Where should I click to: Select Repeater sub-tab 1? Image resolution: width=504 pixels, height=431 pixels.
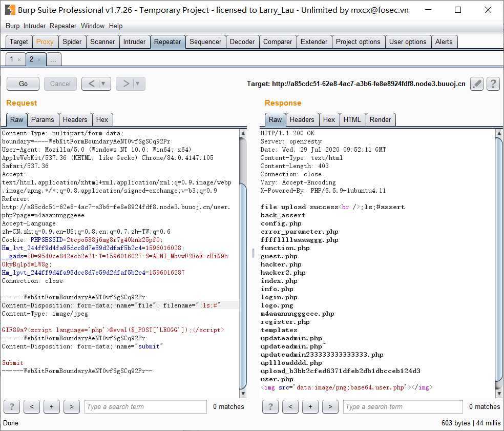[12, 59]
